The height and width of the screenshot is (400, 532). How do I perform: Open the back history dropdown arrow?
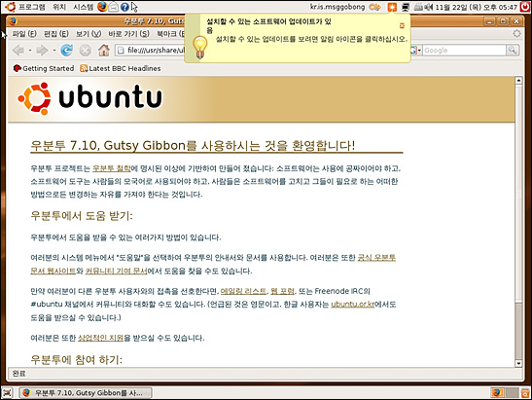pos(30,51)
